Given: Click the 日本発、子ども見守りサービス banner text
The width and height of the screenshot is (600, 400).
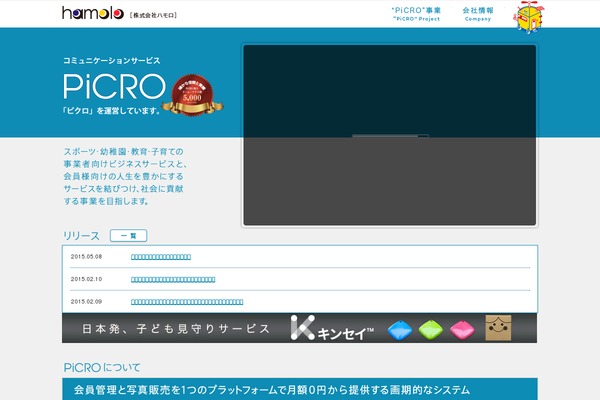Looking at the screenshot, I should (176, 329).
